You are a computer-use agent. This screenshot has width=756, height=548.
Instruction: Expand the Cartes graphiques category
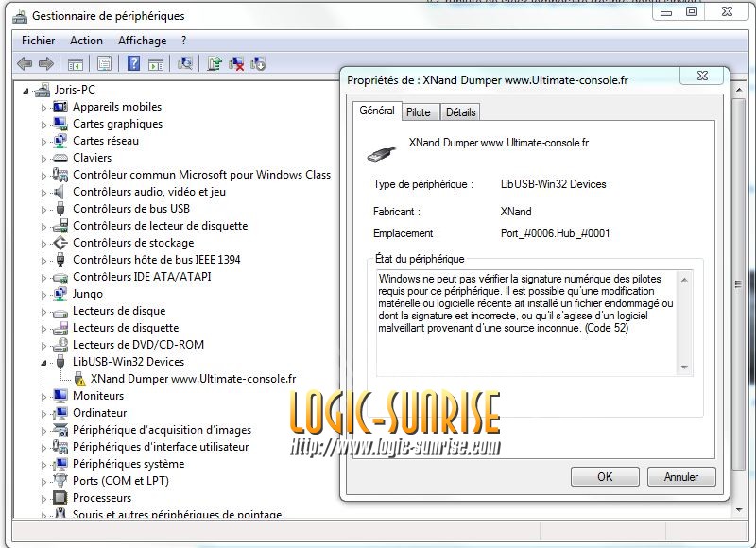[x=43, y=124]
